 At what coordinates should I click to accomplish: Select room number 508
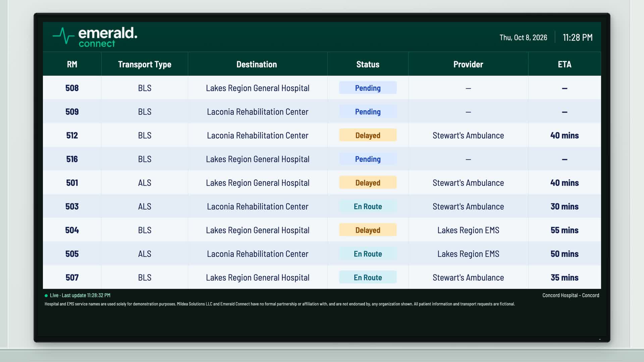[x=72, y=88]
